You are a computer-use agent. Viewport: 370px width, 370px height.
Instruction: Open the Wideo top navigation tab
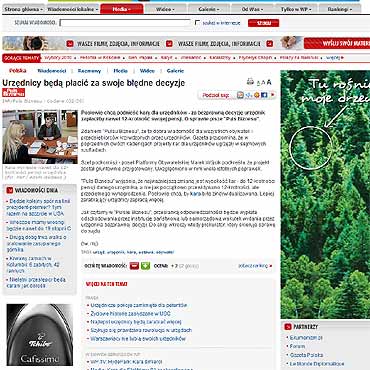(165, 9)
